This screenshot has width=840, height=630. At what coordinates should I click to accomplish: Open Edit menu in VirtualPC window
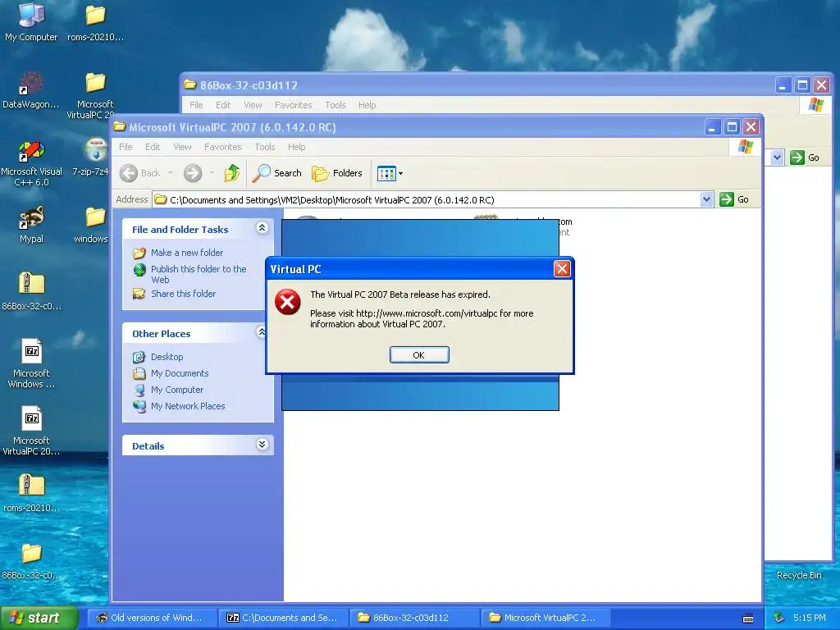(152, 147)
